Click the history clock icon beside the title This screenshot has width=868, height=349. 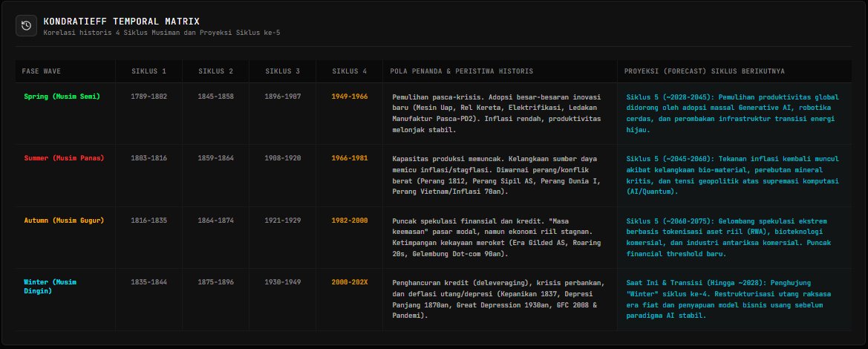[x=26, y=25]
